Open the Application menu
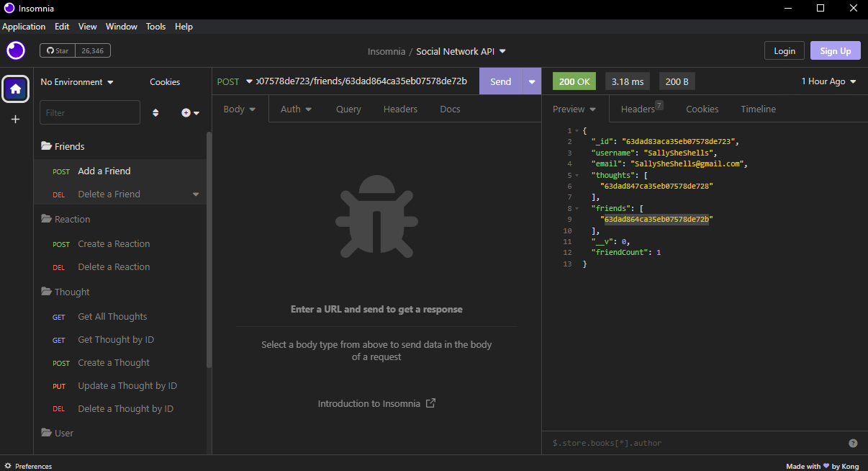The image size is (868, 471). (24, 27)
